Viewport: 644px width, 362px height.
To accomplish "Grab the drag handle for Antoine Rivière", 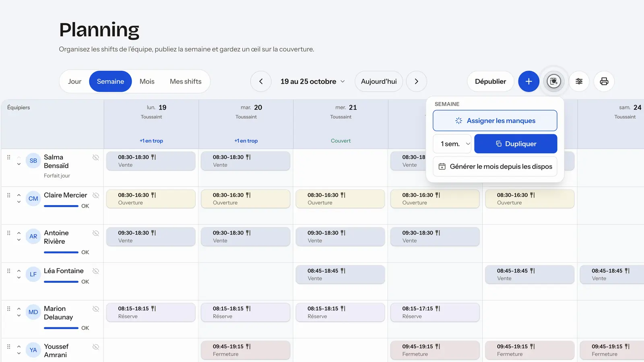I will point(8,233).
